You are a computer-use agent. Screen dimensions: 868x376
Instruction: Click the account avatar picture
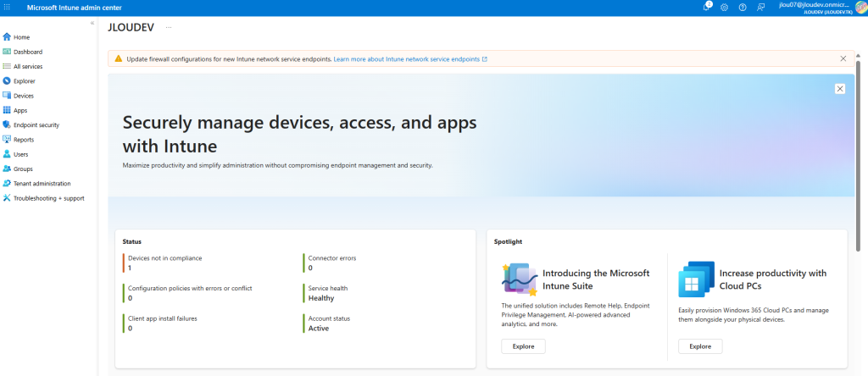[860, 8]
